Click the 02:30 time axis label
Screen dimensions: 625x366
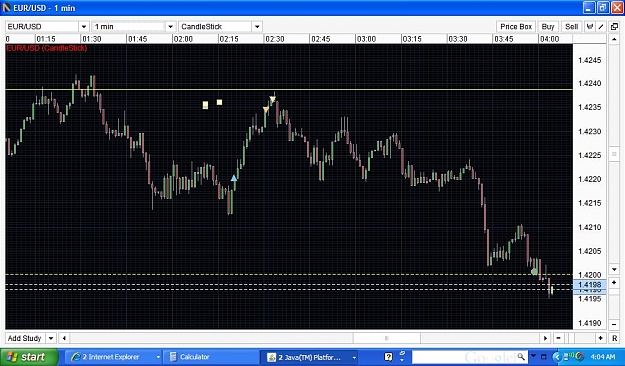pyautogui.click(x=275, y=39)
